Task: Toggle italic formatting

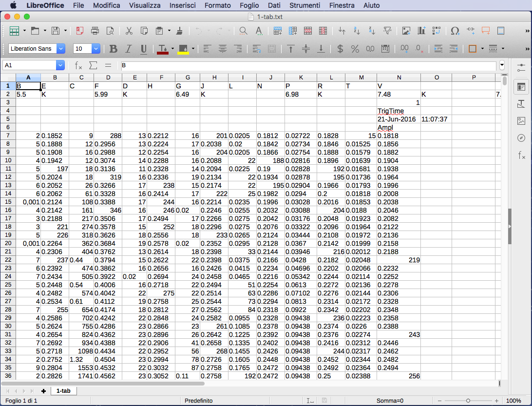Action: 129,49
